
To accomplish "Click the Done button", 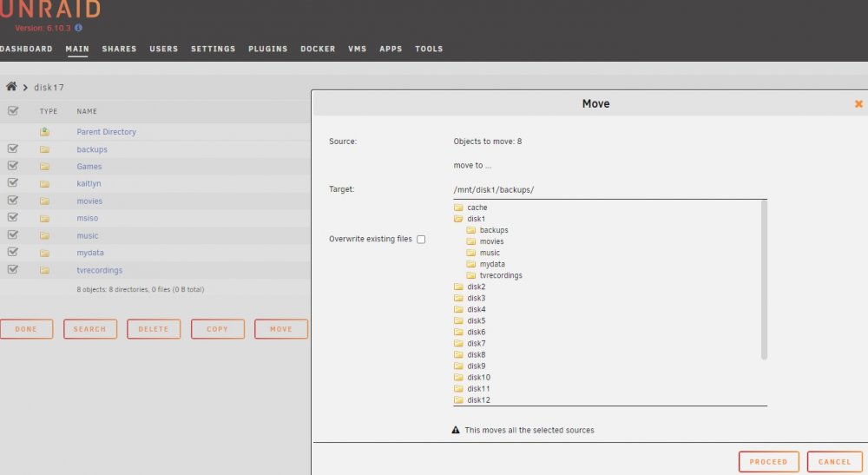I will coord(26,329).
